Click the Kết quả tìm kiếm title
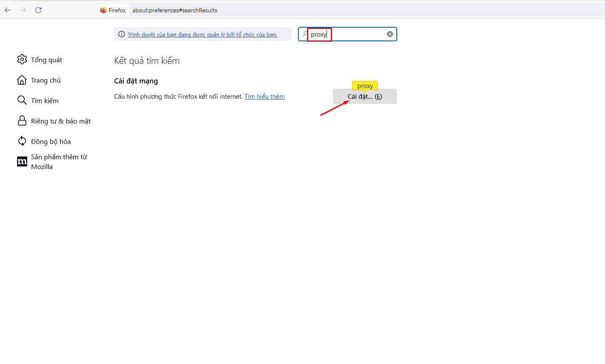The width and height of the screenshot is (605, 364). pos(147,60)
